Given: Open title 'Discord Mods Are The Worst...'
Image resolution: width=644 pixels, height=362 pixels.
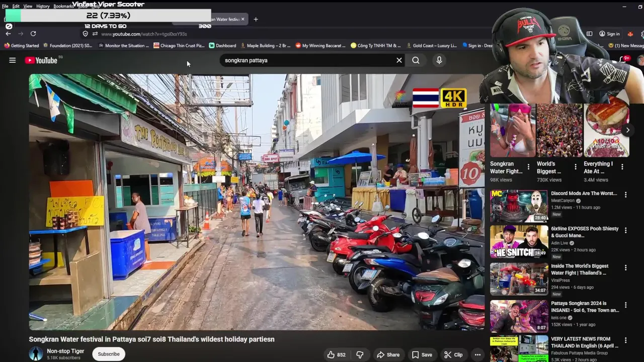Looking at the screenshot, I should (x=584, y=193).
